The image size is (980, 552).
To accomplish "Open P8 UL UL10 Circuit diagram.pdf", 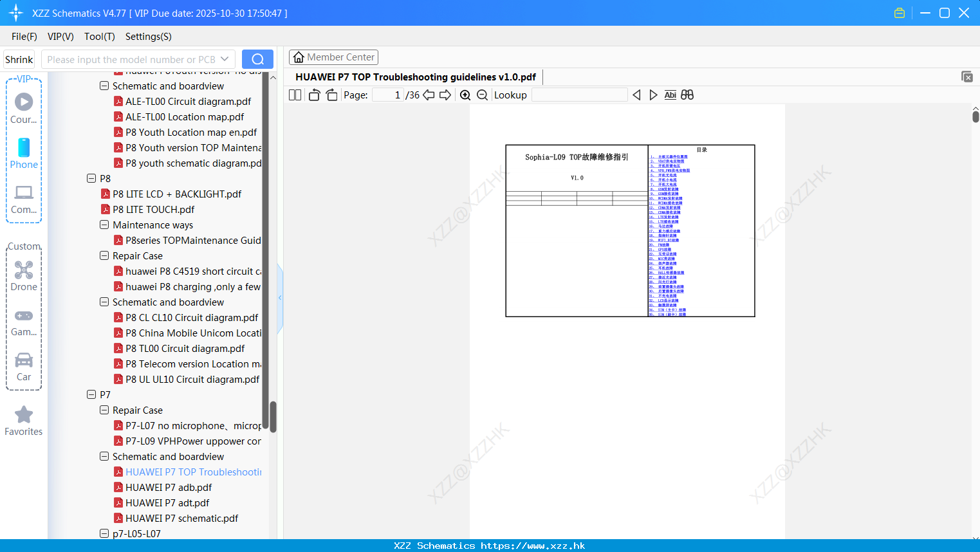I will pyautogui.click(x=192, y=379).
